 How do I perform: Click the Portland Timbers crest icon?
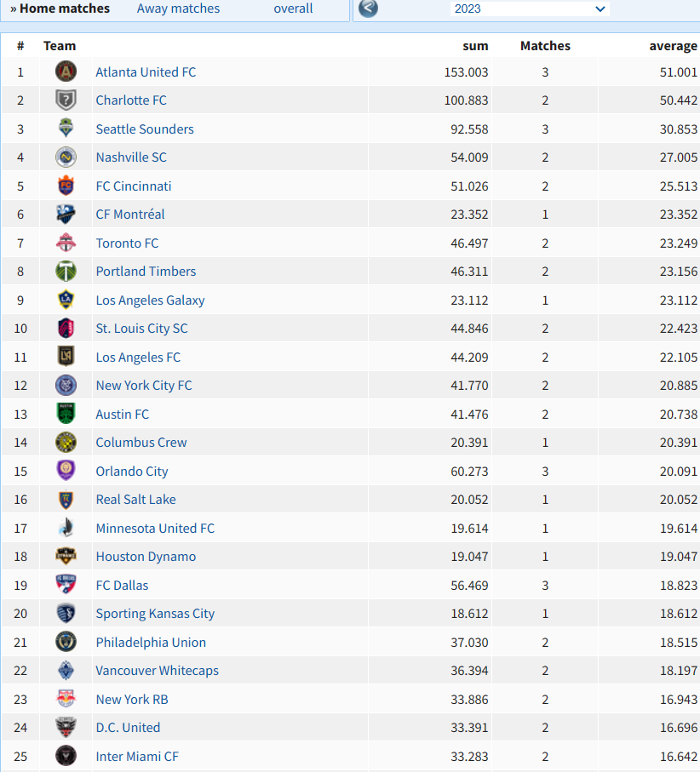point(66,272)
